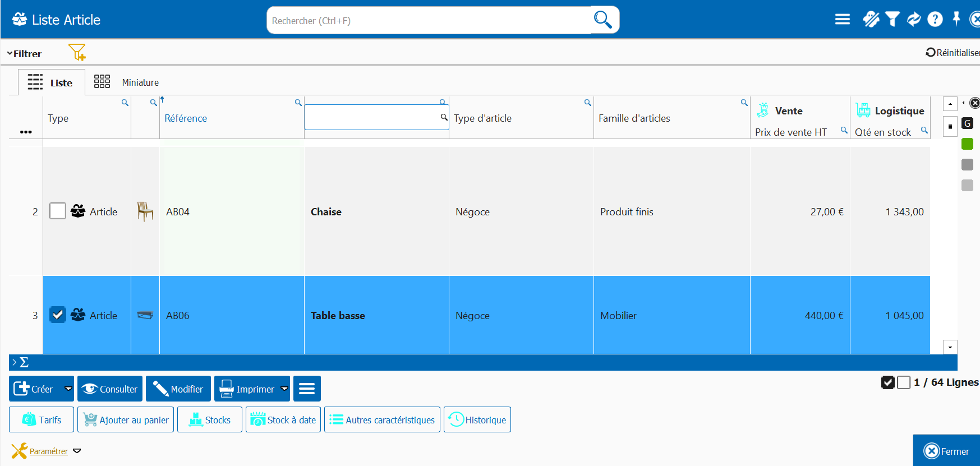Click the magnifier search icon in top bar
This screenshot has width=980, height=466.
tap(602, 20)
